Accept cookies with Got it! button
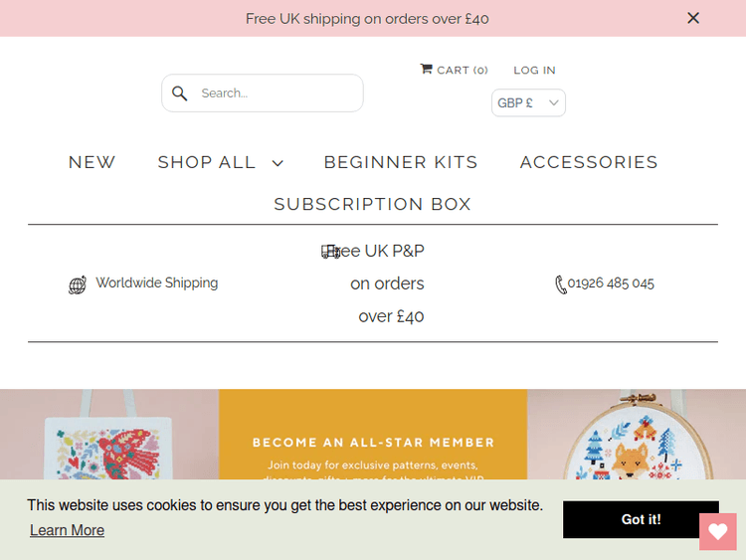The image size is (746, 560). click(x=641, y=519)
